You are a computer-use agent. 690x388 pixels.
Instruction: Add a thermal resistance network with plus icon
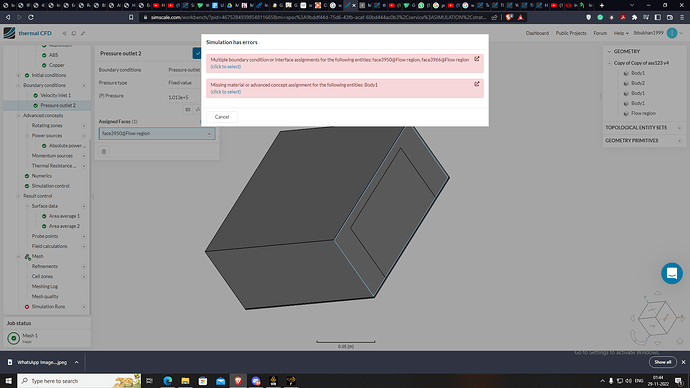coord(84,166)
